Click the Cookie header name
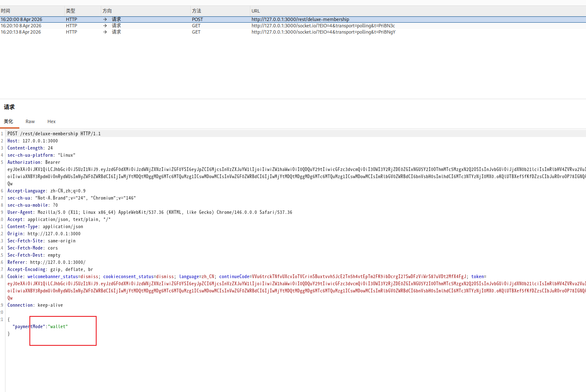The width and height of the screenshot is (586, 392). [15, 276]
